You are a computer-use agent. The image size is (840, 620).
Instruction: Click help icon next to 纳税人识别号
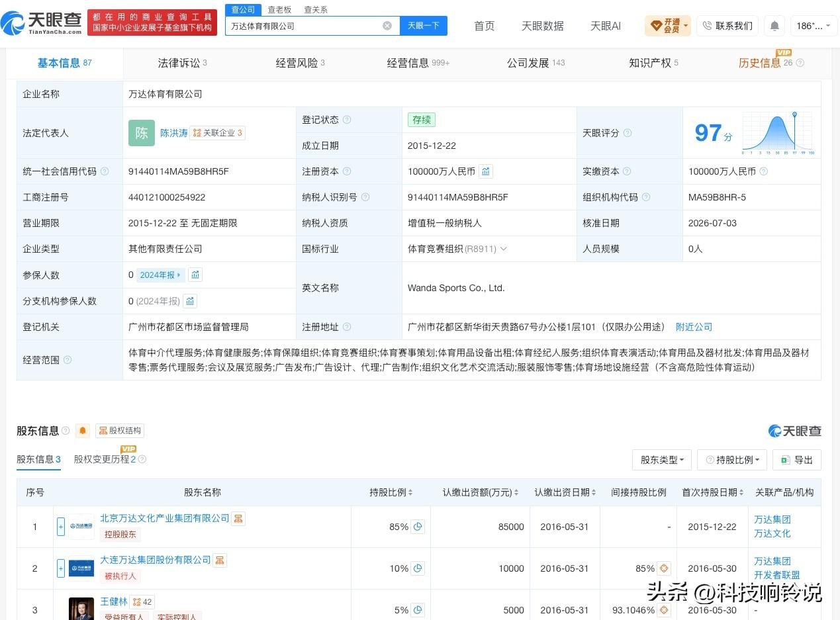click(365, 197)
